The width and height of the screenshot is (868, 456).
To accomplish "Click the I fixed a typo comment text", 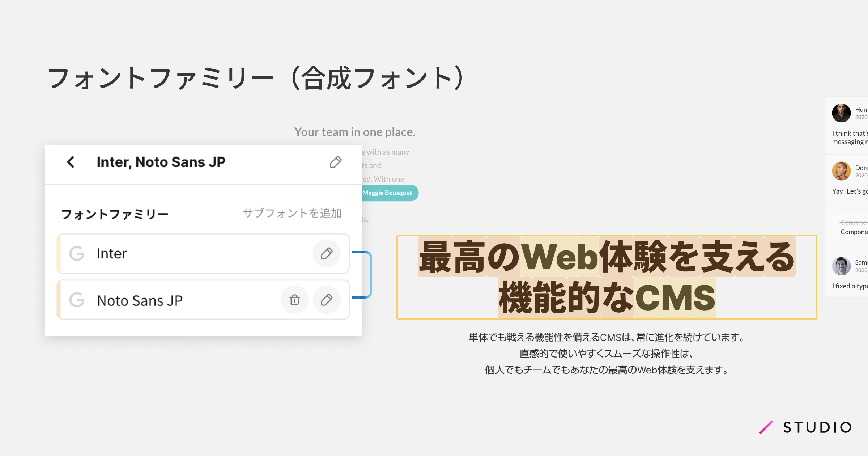I will click(x=850, y=286).
